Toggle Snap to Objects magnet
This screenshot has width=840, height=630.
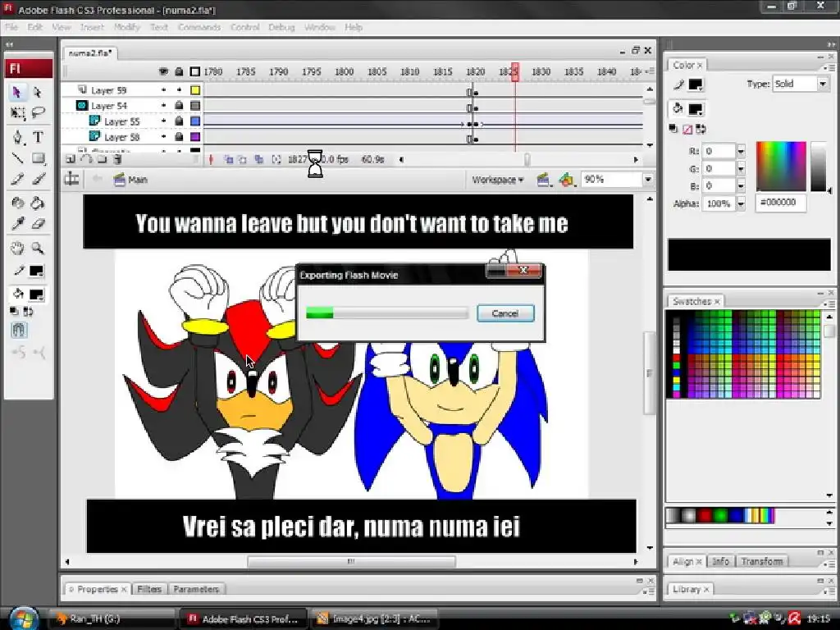(x=19, y=330)
